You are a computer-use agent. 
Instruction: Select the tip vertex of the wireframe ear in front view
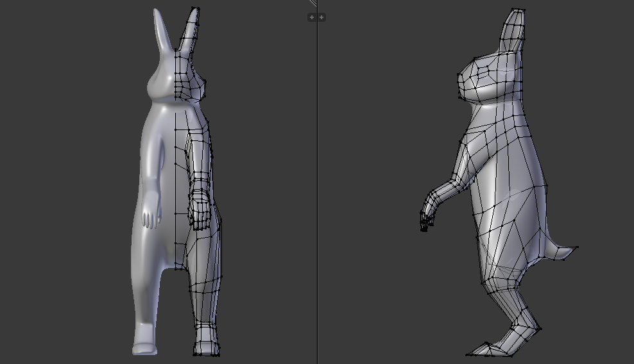[194, 8]
